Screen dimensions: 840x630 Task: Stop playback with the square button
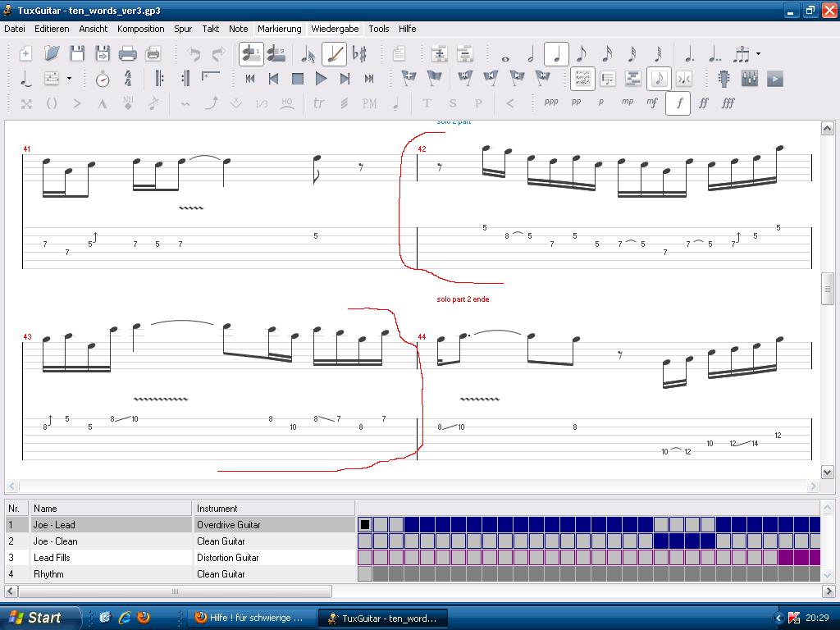tap(297, 79)
